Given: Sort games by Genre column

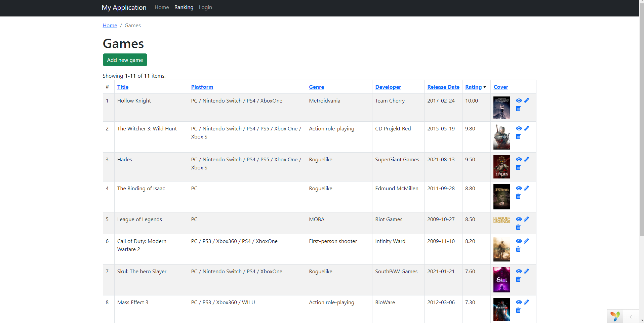Looking at the screenshot, I should 316,87.
